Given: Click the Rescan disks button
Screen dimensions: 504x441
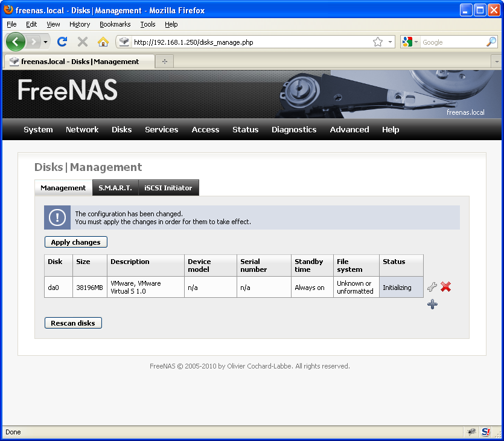Looking at the screenshot, I should click(73, 323).
